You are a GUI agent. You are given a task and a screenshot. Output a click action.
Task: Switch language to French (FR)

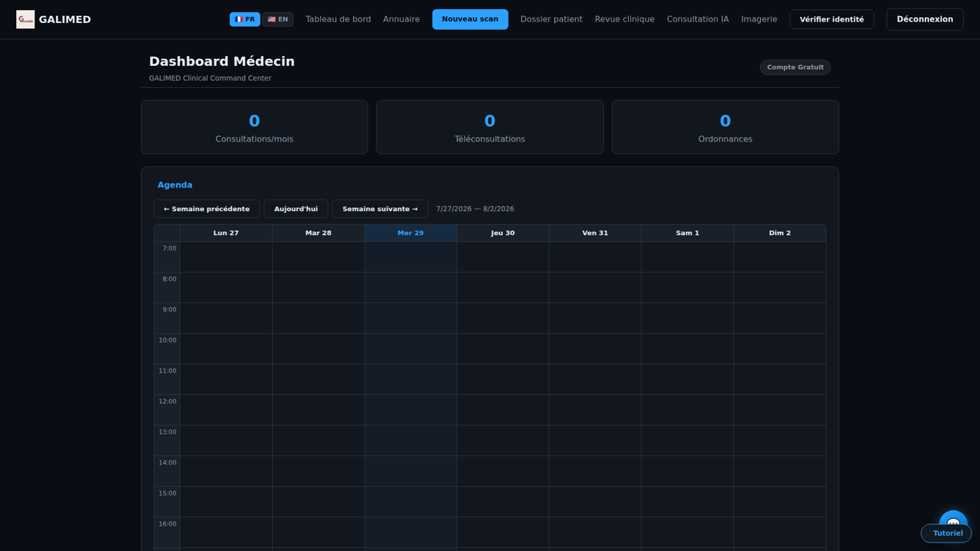tap(245, 19)
